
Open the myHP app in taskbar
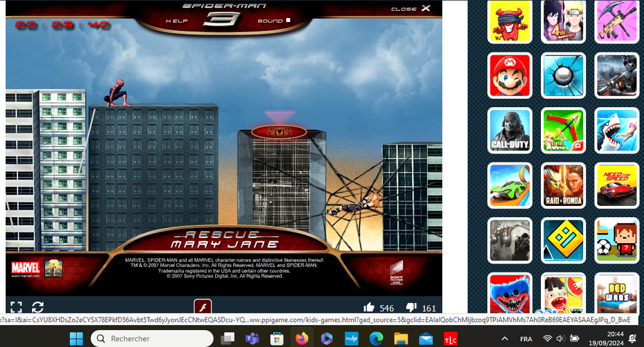351,338
